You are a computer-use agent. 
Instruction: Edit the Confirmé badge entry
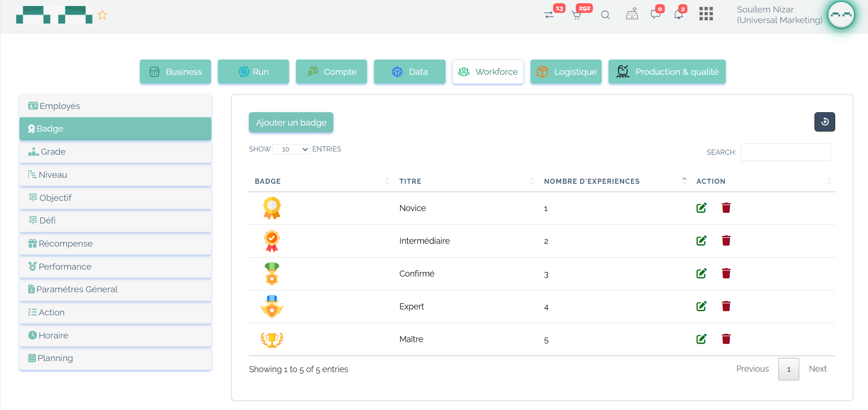tap(701, 273)
